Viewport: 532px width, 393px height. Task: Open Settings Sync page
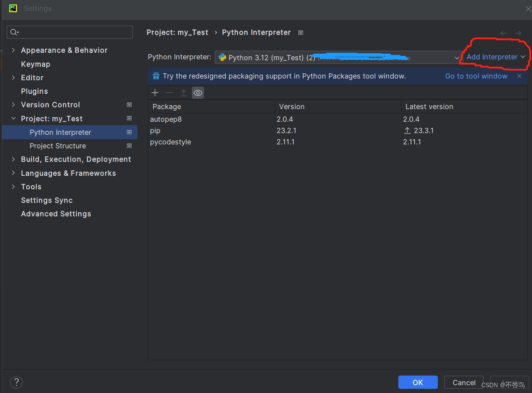tap(47, 200)
